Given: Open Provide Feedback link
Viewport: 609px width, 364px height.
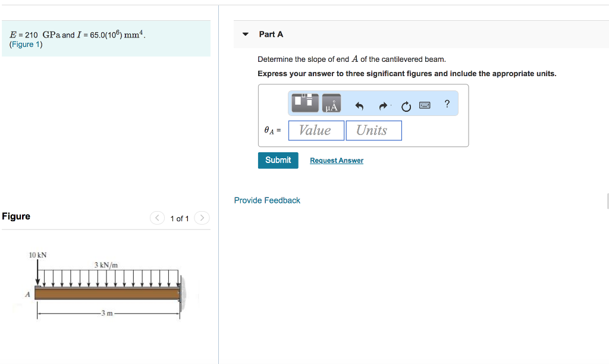Looking at the screenshot, I should tap(267, 200).
